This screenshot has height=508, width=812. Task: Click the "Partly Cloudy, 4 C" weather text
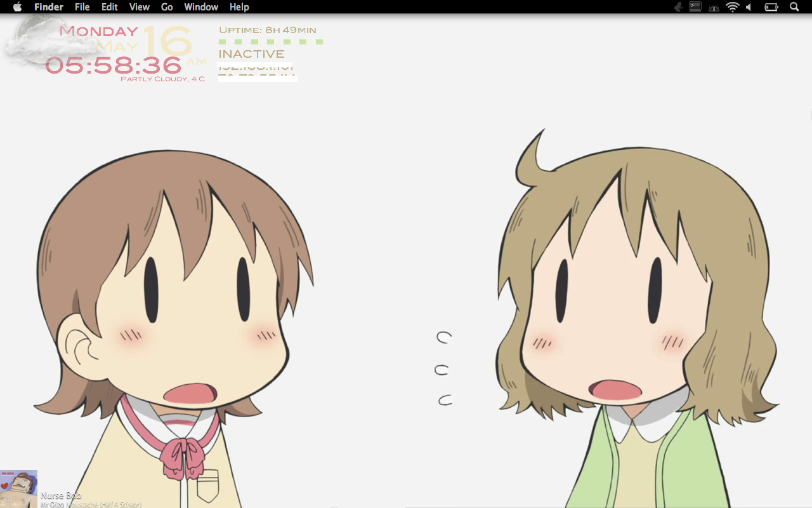(x=162, y=79)
